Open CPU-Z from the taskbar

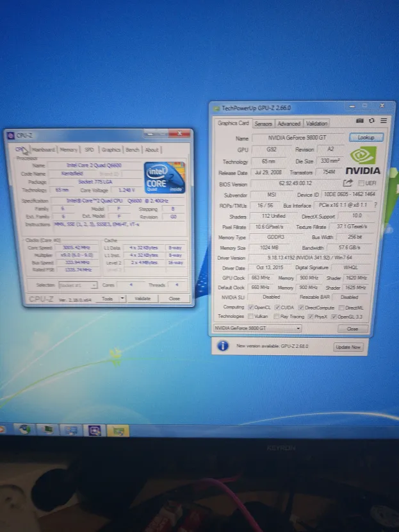tap(95, 430)
